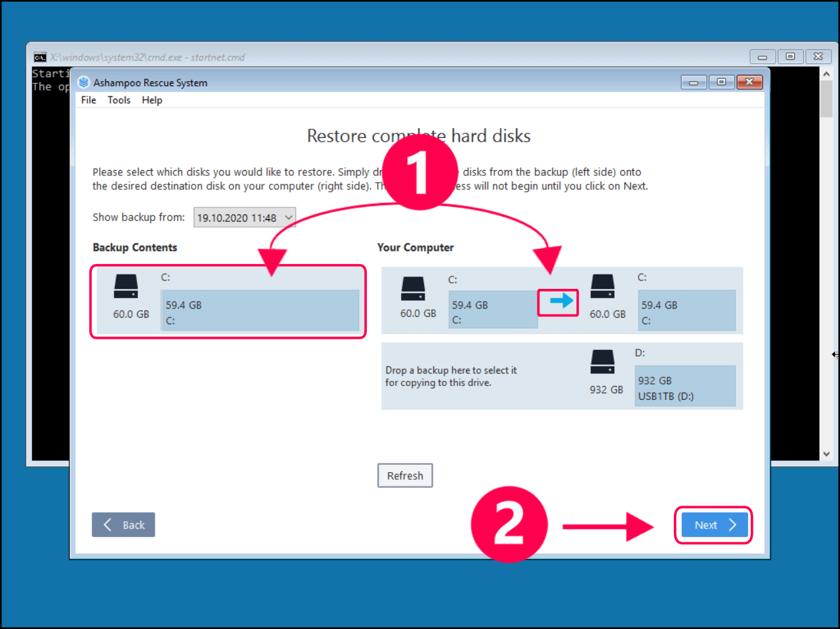Minimize the cmd.exe window
The width and height of the screenshot is (840, 629).
point(763,57)
